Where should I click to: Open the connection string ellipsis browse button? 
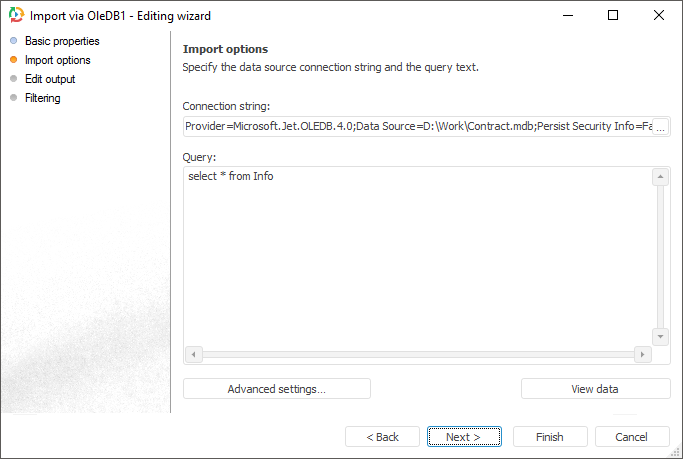(x=660, y=127)
